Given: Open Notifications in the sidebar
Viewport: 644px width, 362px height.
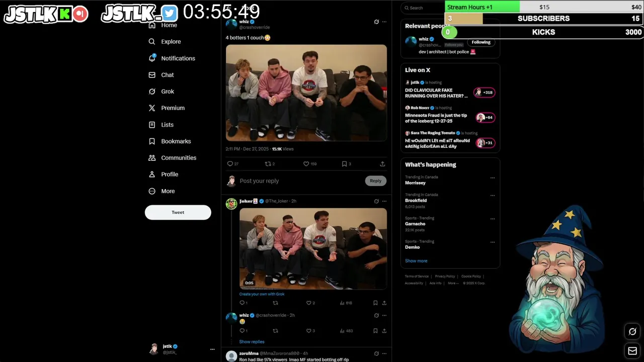Looking at the screenshot, I should tap(172, 58).
